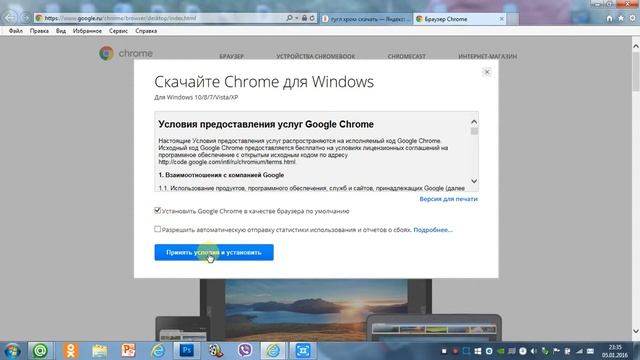640x360 pixels.
Task: Click the terms box scroll-down arrow
Action: (x=474, y=181)
